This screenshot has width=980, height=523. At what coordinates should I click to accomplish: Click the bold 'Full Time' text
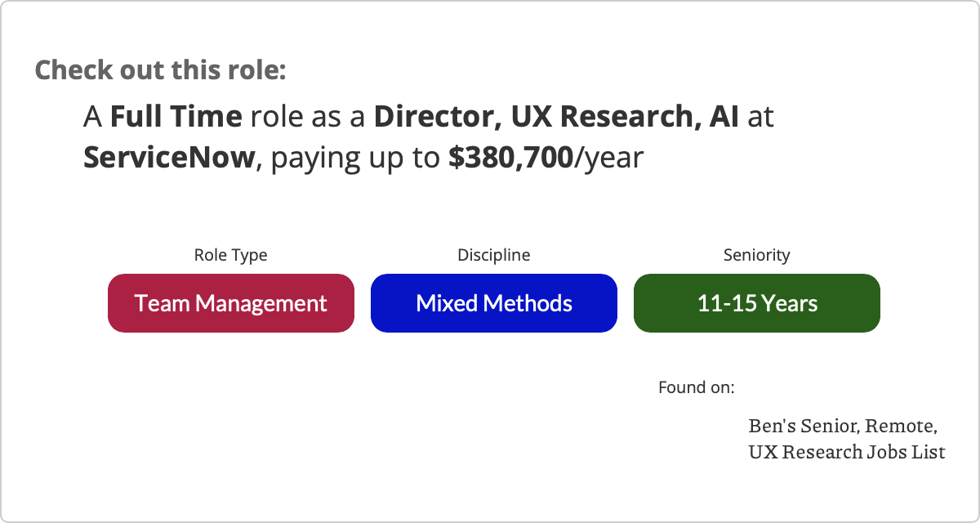coord(176,117)
